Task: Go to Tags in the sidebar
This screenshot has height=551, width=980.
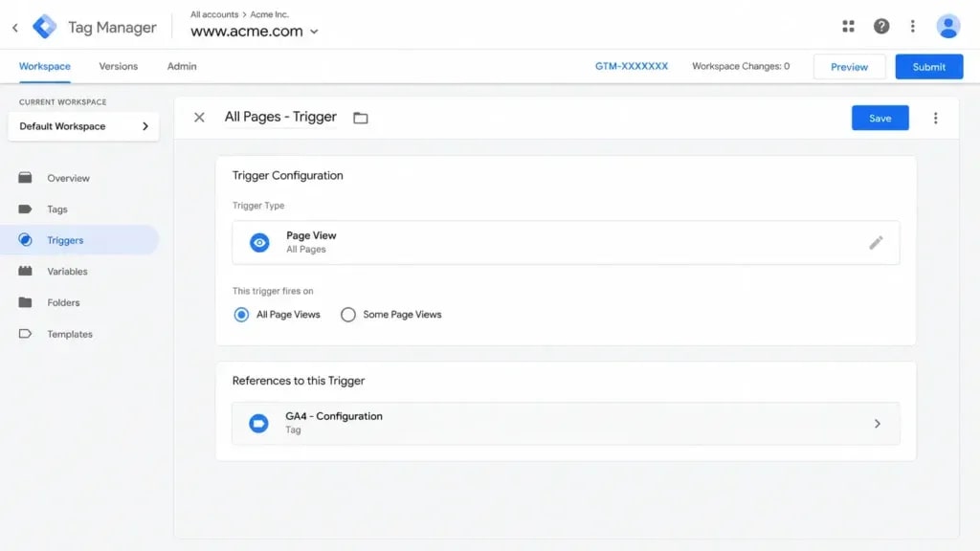Action: pyautogui.click(x=56, y=209)
